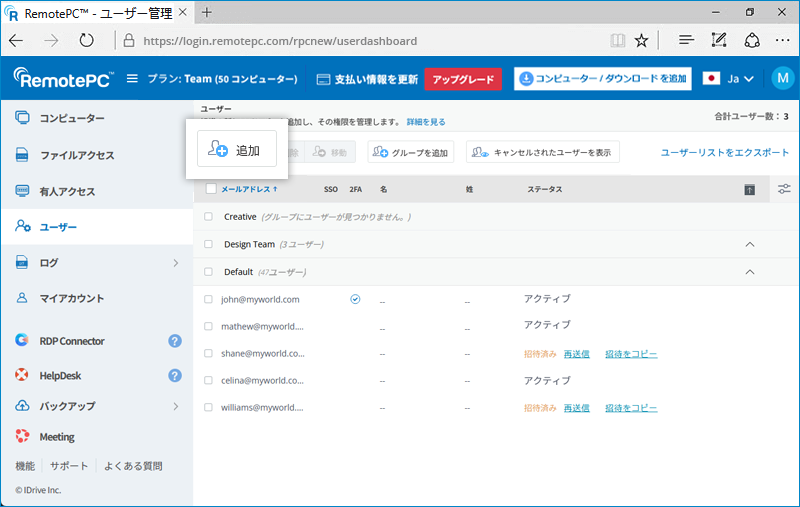Open the browser hub icon

coord(687,40)
